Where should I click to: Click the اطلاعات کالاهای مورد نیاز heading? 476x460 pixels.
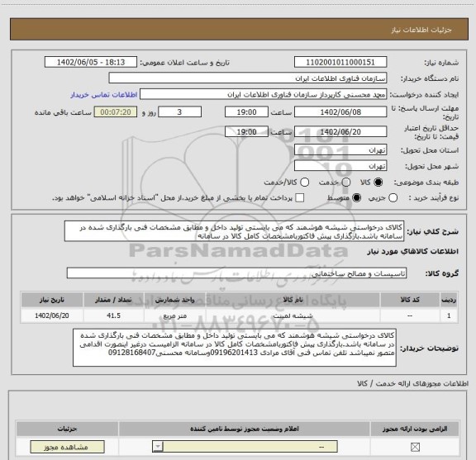point(413,252)
